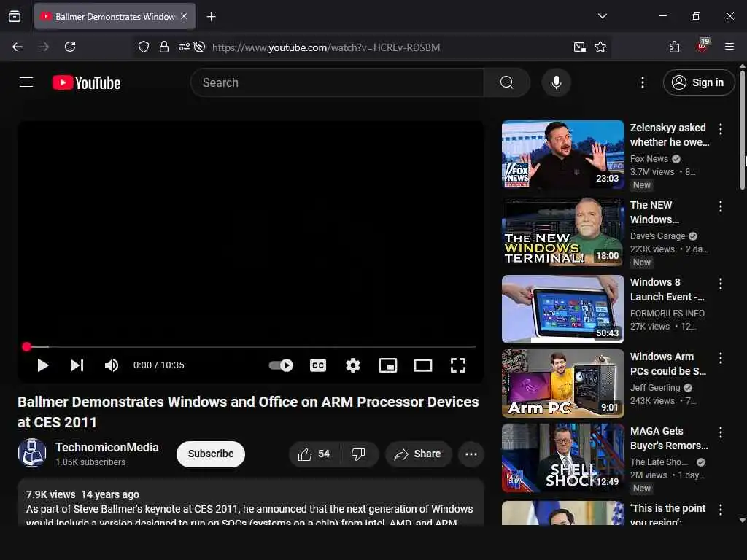Screen dimensions: 747x560
Task: Open options for the Zelenskyy video
Action: (x=720, y=129)
